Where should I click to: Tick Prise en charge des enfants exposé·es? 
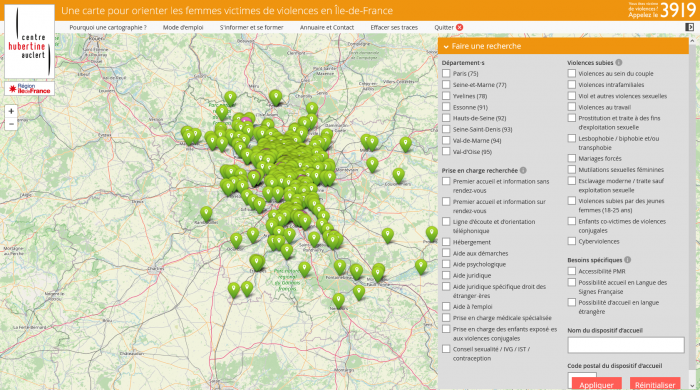point(446,329)
